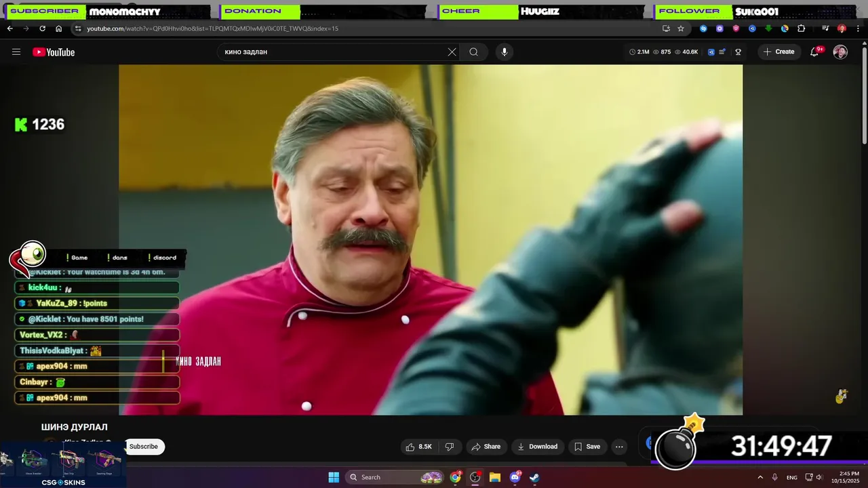This screenshot has height=488, width=868.
Task: Open the extensions puzzle menu
Action: pyautogui.click(x=801, y=28)
